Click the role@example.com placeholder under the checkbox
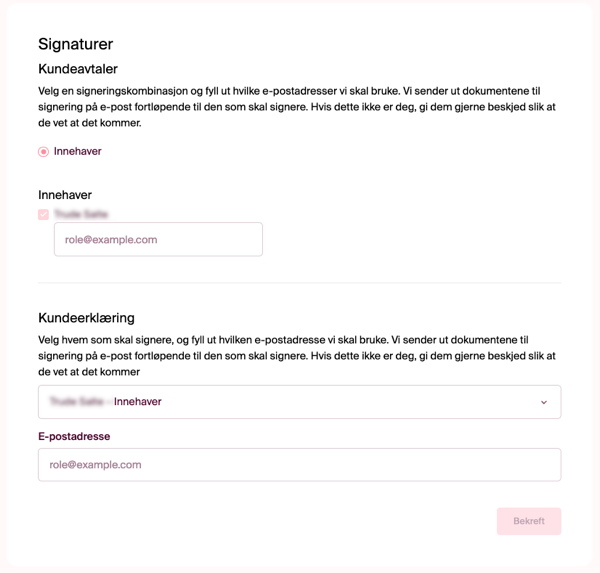Viewport: 600px width, 573px height. pos(111,240)
